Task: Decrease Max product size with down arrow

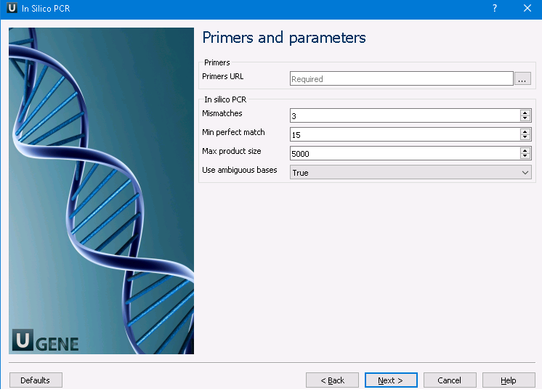Action: [525, 156]
